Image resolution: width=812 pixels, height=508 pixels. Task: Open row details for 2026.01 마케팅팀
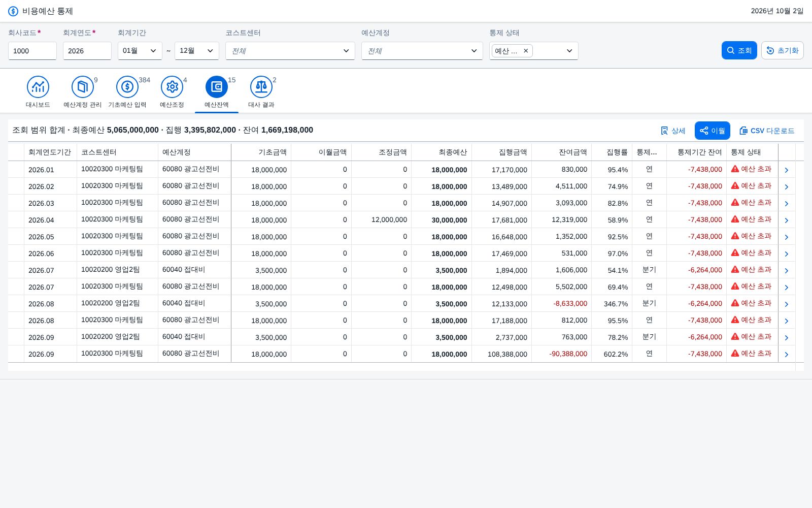786,170
